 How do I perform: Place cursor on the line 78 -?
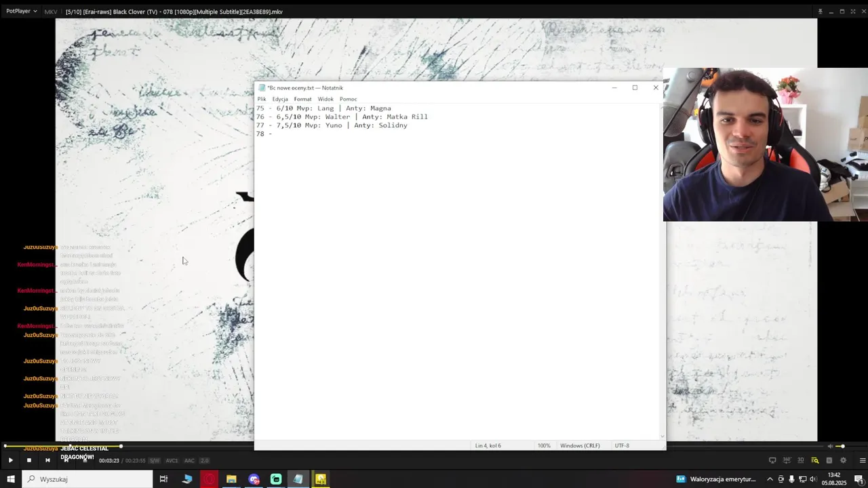(x=264, y=134)
